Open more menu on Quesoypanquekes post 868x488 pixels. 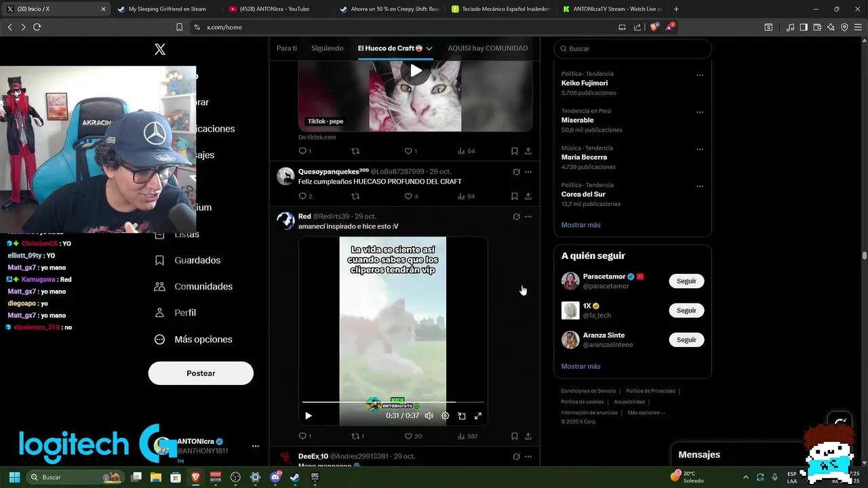(528, 172)
